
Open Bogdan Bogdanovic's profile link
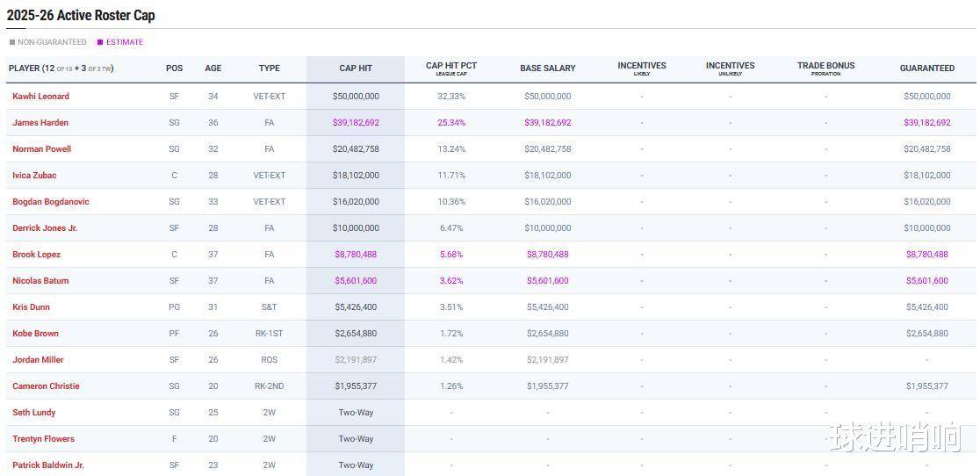50,202
